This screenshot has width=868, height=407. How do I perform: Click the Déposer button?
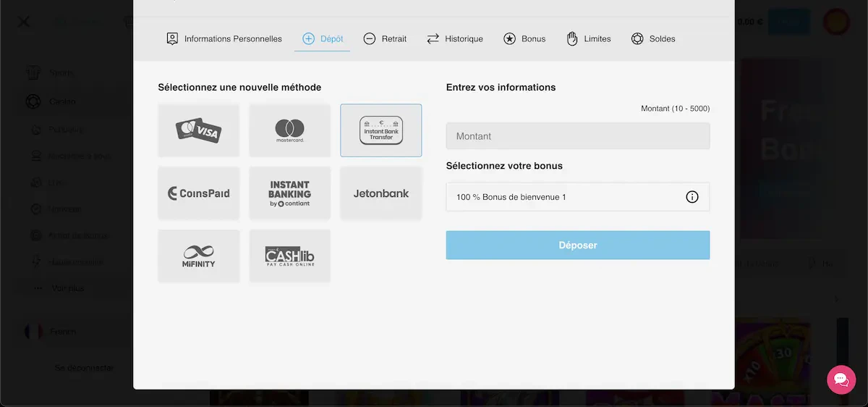tap(578, 245)
